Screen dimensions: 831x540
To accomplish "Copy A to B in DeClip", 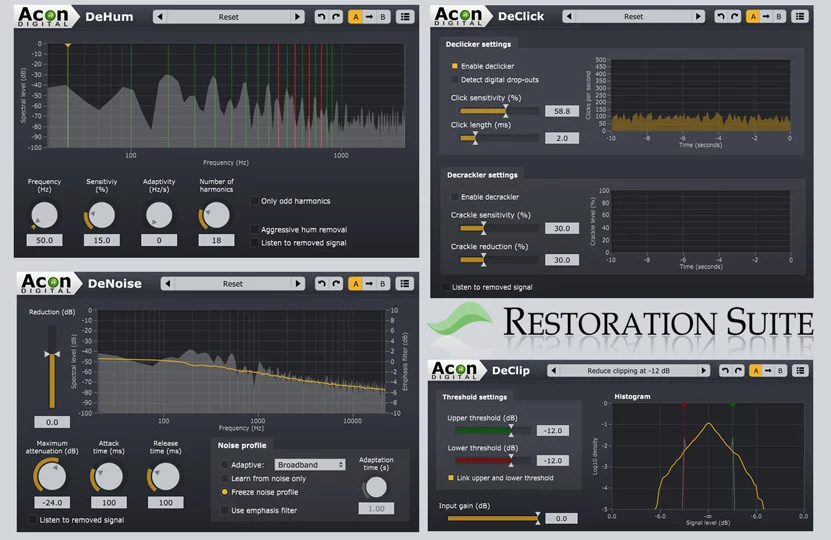I will [x=768, y=370].
